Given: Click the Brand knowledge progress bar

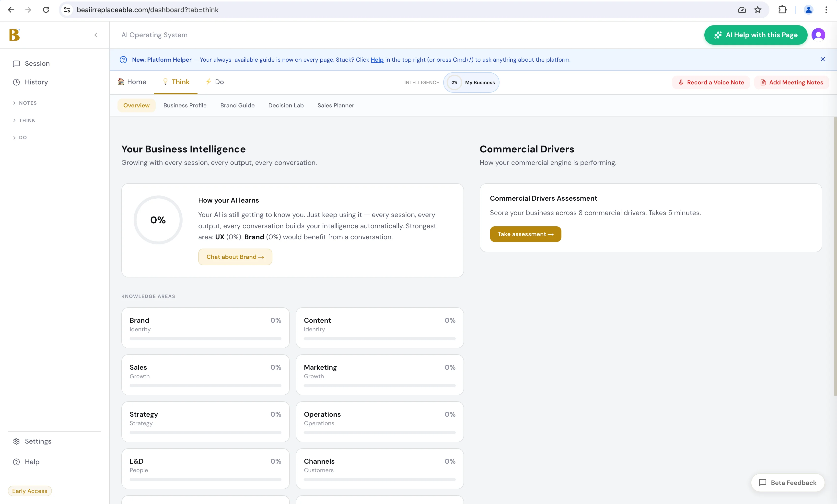Looking at the screenshot, I should pos(205,338).
